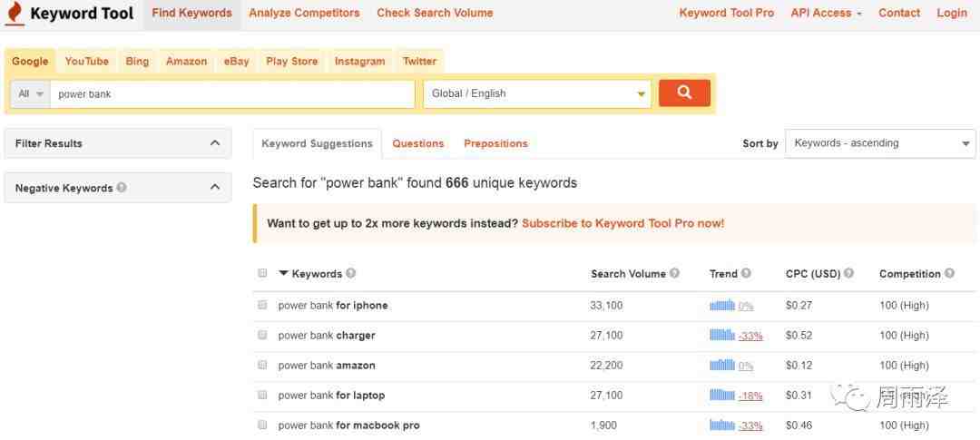The height and width of the screenshot is (440, 980).
Task: Click the Keyword Tool flame logo
Action: (x=15, y=14)
